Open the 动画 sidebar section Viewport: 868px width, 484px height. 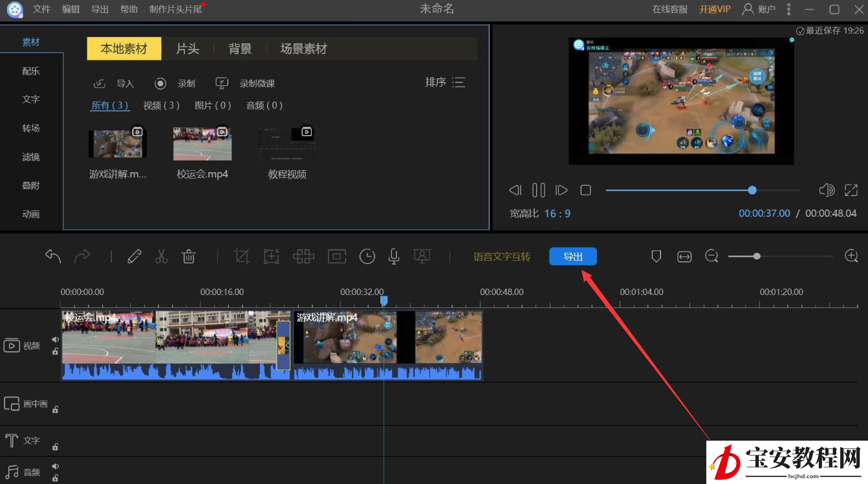[31, 214]
